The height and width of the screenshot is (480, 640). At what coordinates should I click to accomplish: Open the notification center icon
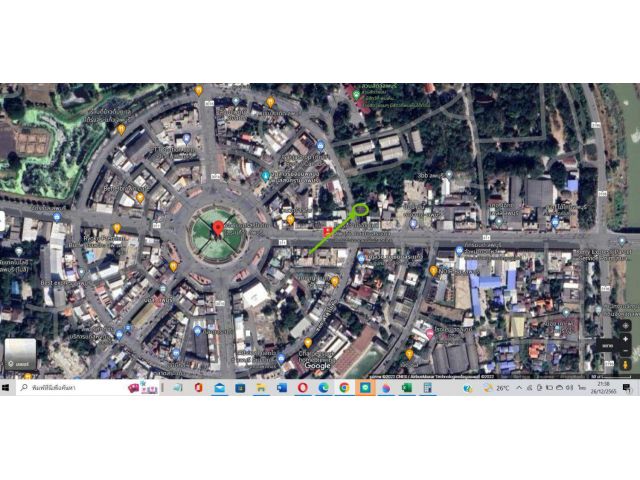click(x=627, y=388)
